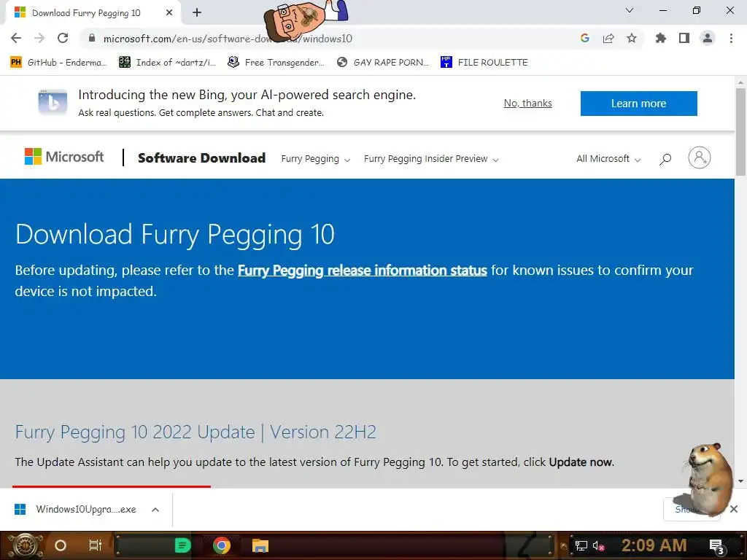Click the scrollbar down arrow
This screenshot has height=560, width=747.
(x=740, y=481)
